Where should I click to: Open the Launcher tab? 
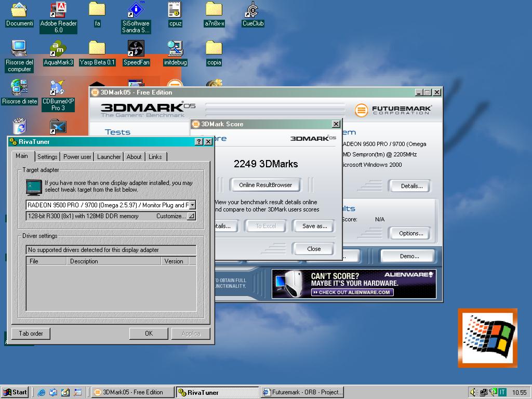(x=109, y=157)
